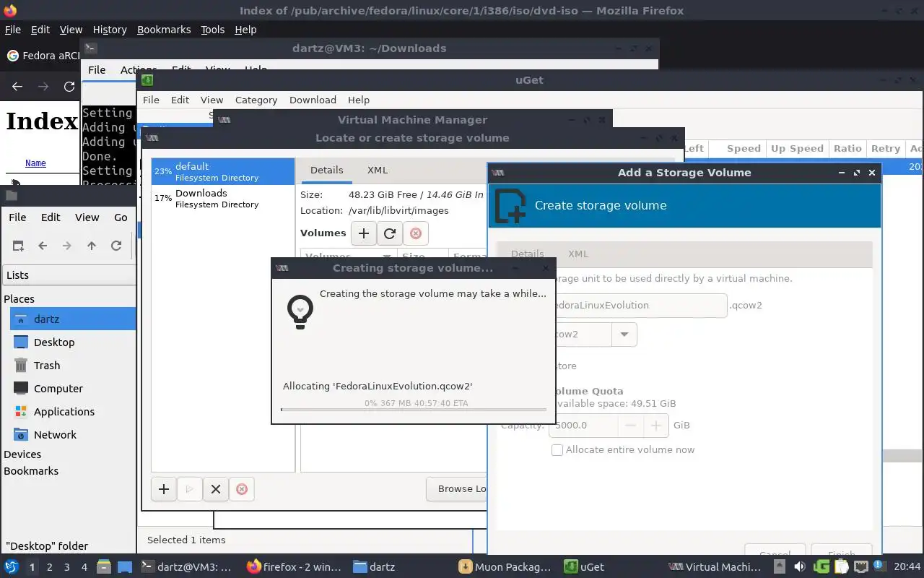This screenshot has width=924, height=578.
Task: Delete the selected storage pool
Action: coord(242,489)
